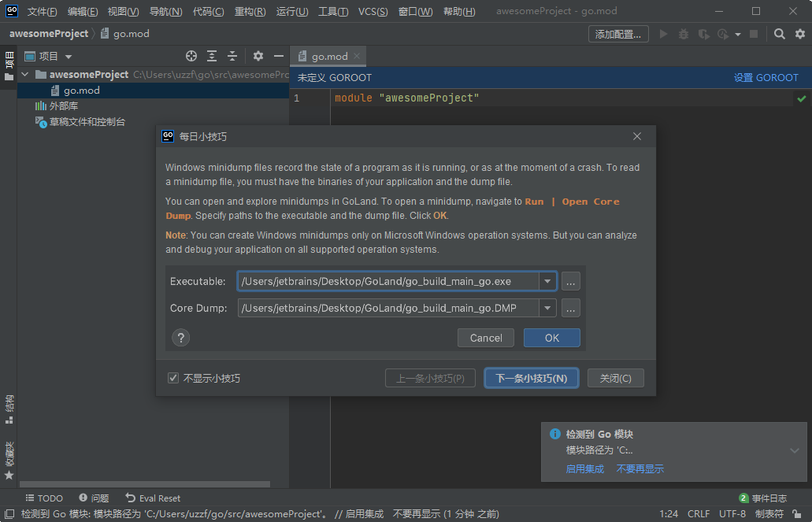Click Run with Coverage icon
This screenshot has height=522, width=812.
click(703, 34)
